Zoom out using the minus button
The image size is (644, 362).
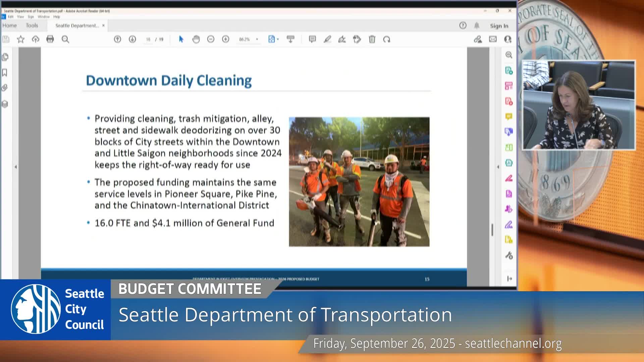(211, 39)
